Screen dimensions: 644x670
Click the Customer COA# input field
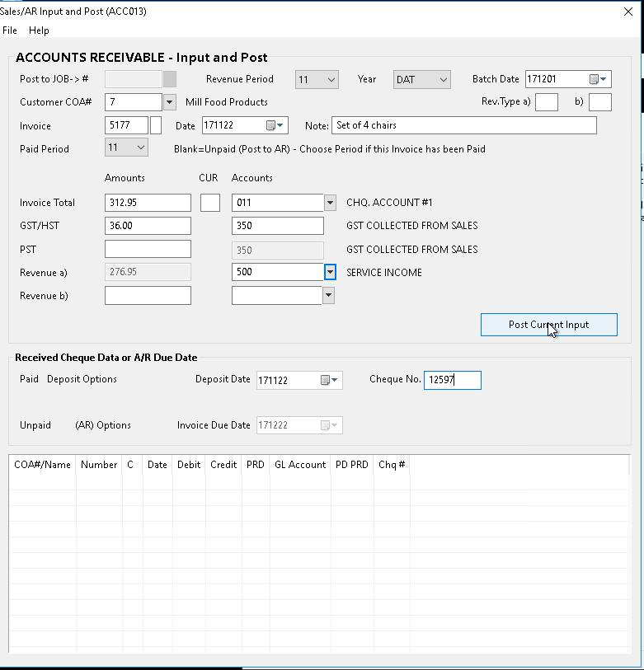[134, 102]
